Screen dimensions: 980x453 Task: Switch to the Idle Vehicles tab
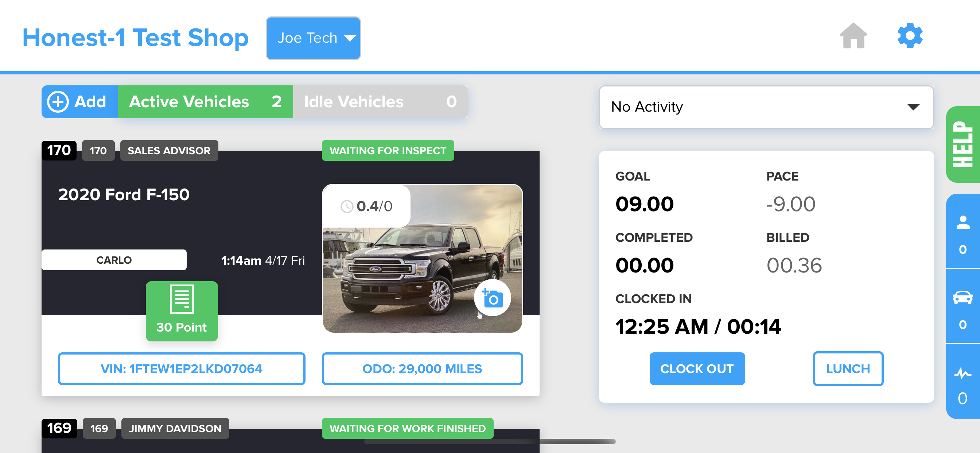click(380, 102)
